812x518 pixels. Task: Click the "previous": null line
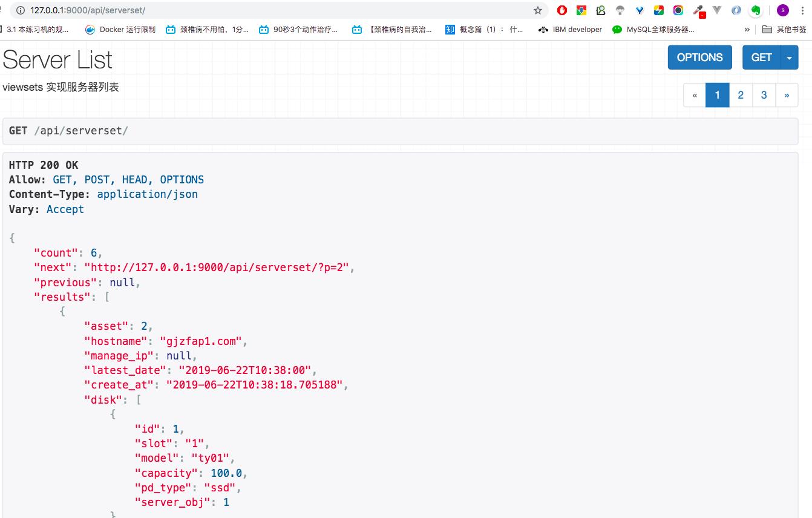pos(87,283)
